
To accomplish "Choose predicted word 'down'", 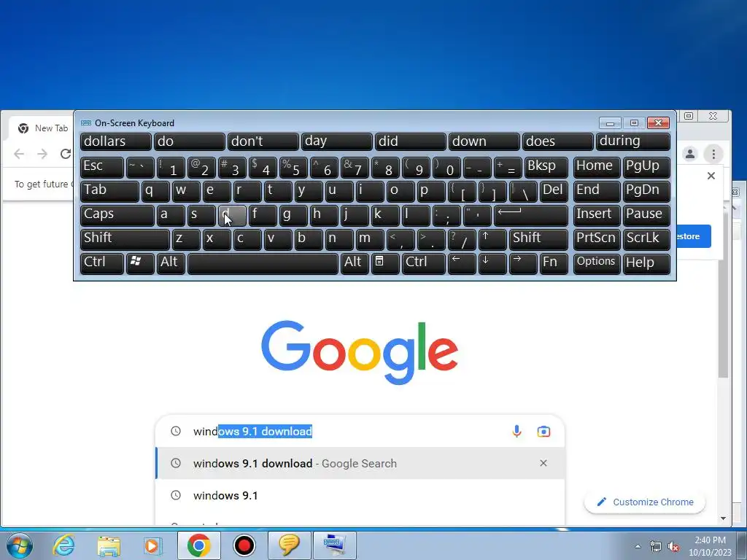I will click(484, 141).
